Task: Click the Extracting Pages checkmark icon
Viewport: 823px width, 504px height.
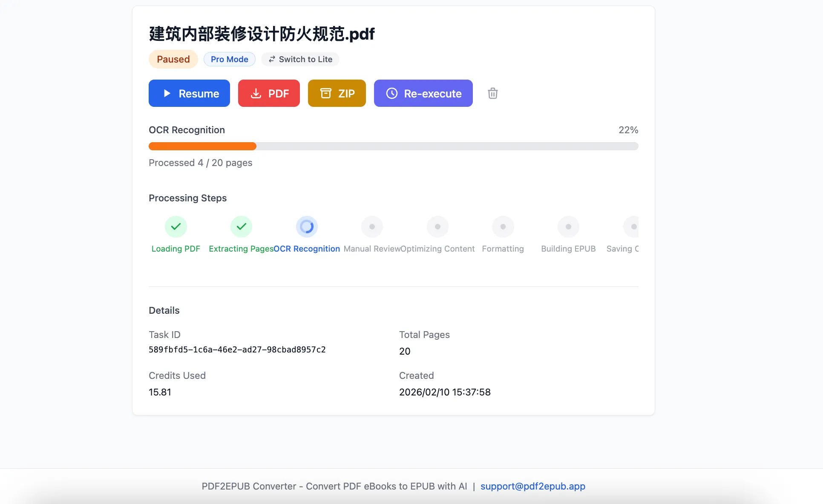Action: tap(241, 226)
